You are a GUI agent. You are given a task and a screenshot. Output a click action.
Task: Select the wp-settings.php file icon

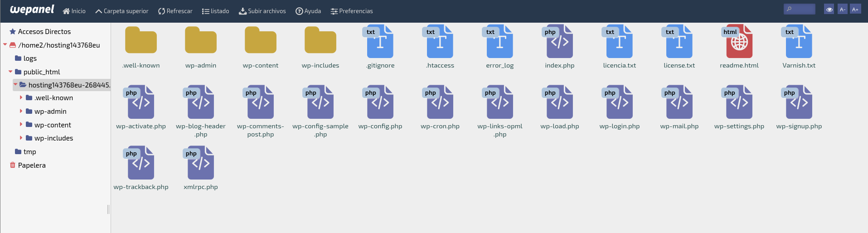tap(737, 102)
